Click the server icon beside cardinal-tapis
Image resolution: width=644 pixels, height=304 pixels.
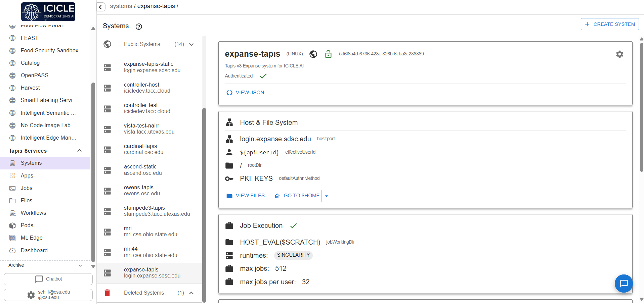[108, 150]
